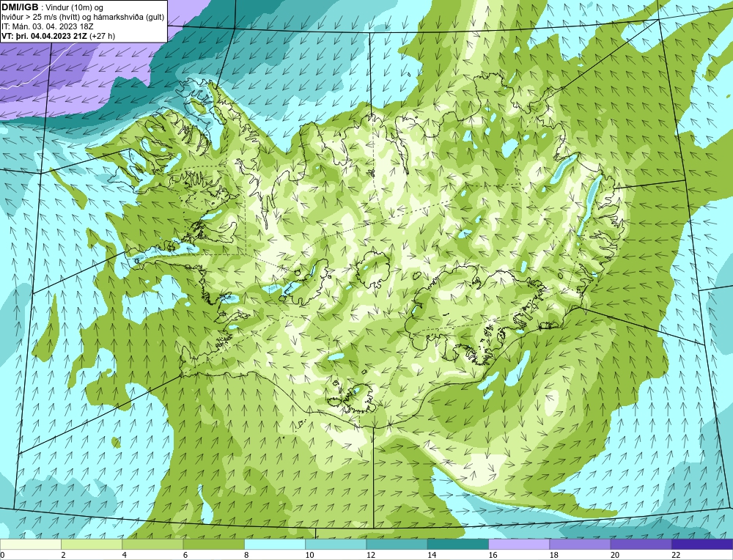Click the 6–8 m/s olive green legend swatch
733x560 pixels.
coord(213,544)
